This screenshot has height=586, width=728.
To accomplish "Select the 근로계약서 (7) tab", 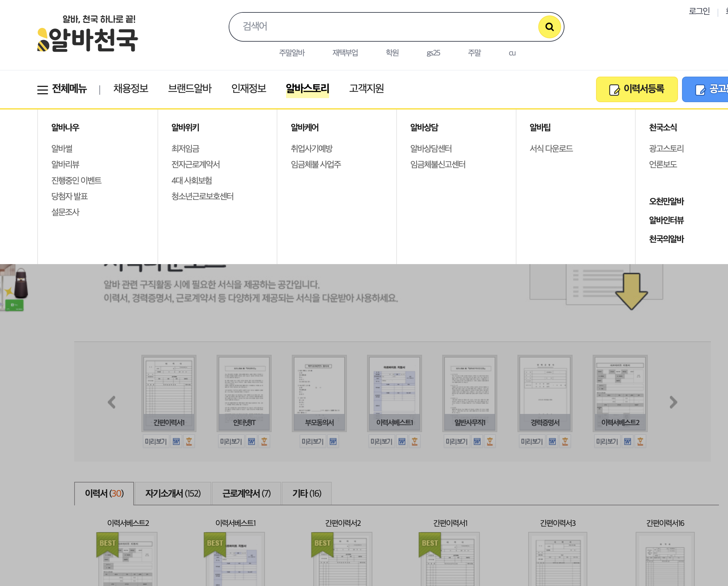I will (x=246, y=493).
